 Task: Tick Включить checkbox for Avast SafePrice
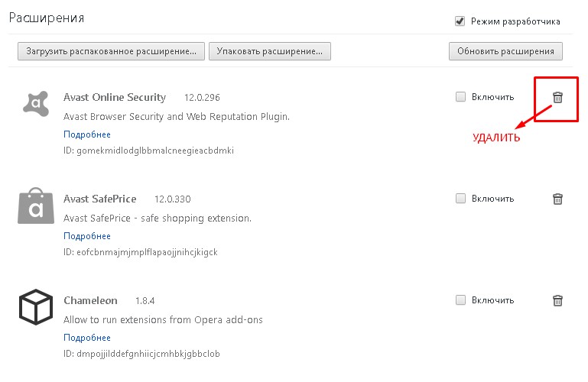click(x=460, y=198)
